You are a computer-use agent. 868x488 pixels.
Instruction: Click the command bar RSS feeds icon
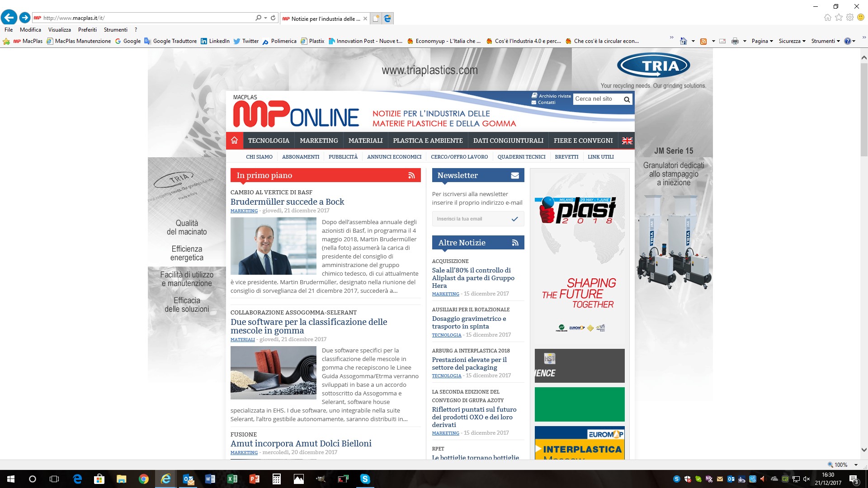tap(703, 41)
